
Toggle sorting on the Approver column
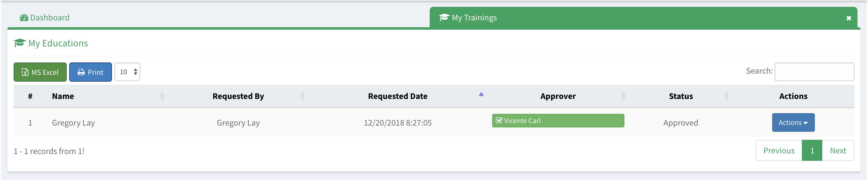(623, 96)
